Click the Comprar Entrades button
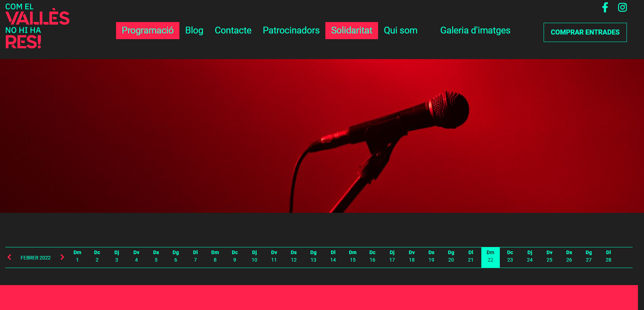 [x=585, y=32]
